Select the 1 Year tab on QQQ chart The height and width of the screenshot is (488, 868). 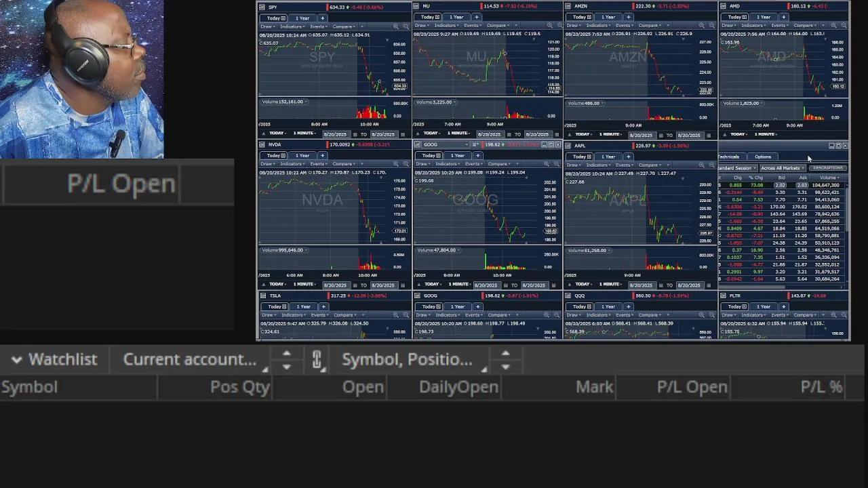tap(608, 306)
